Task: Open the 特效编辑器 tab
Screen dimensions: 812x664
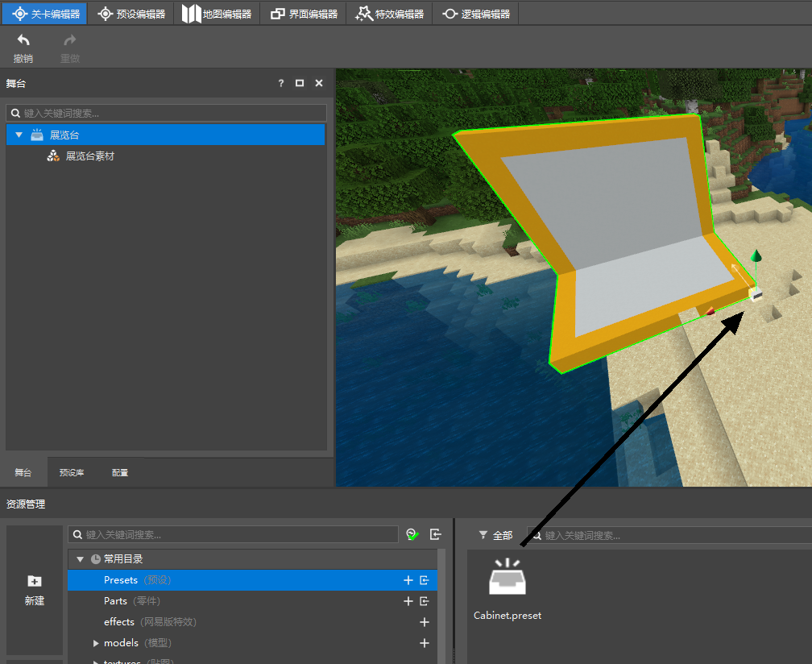Action: [x=389, y=14]
